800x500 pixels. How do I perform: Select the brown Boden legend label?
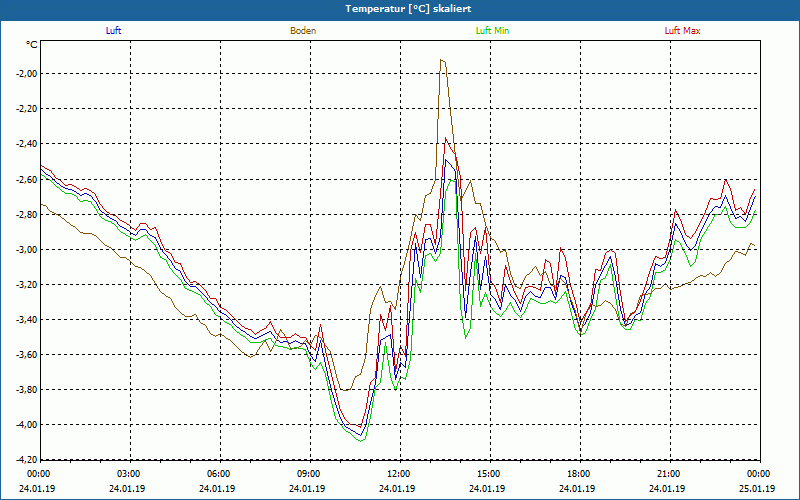303,31
